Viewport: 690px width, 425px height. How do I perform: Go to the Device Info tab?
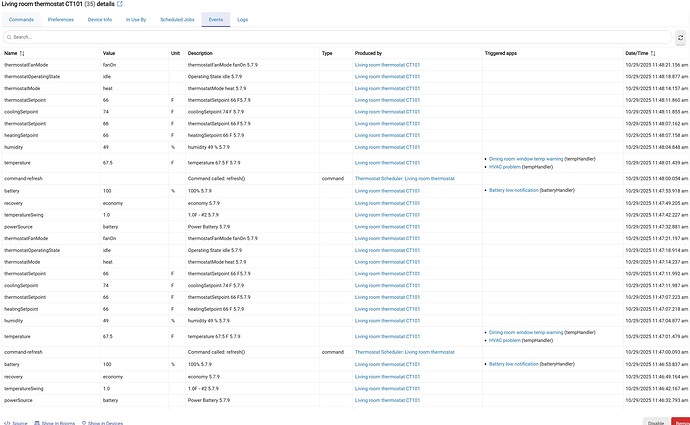[x=101, y=19]
